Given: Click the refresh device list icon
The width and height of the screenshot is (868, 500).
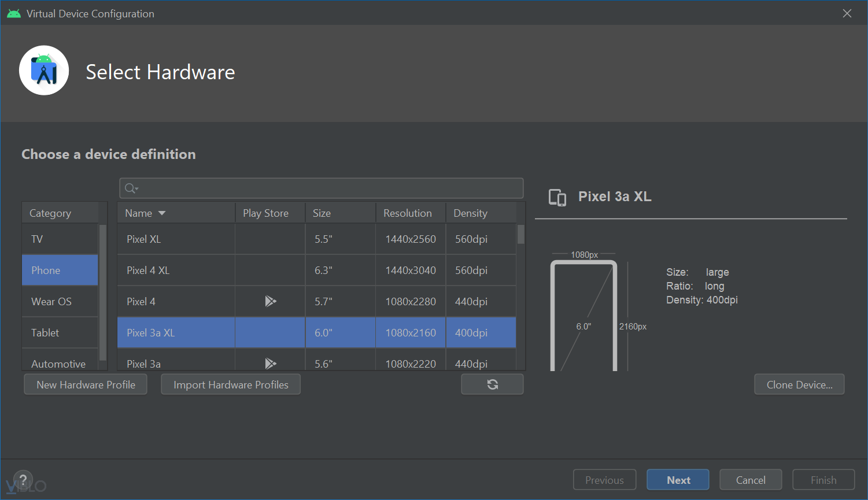Looking at the screenshot, I should (x=492, y=384).
